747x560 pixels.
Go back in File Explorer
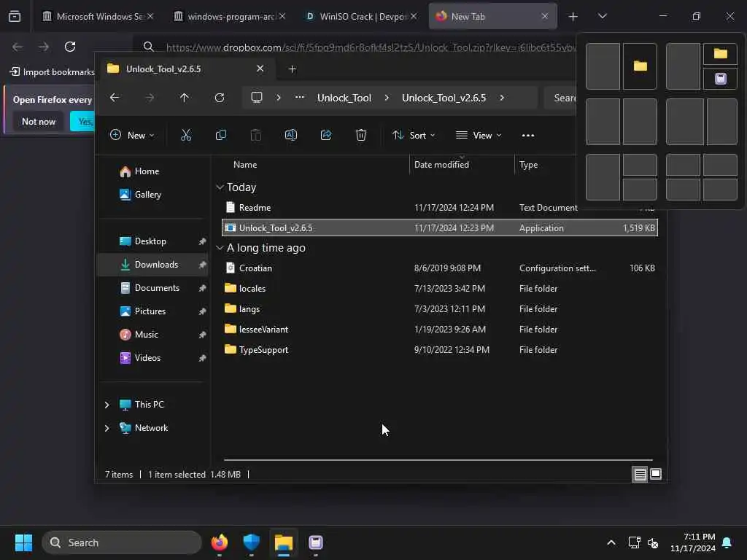(115, 98)
